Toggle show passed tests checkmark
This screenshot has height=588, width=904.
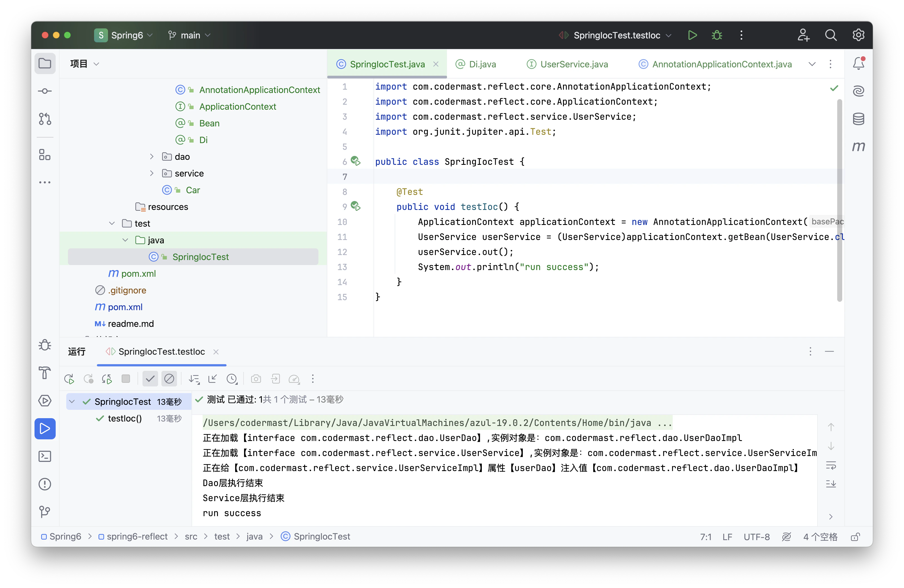150,379
